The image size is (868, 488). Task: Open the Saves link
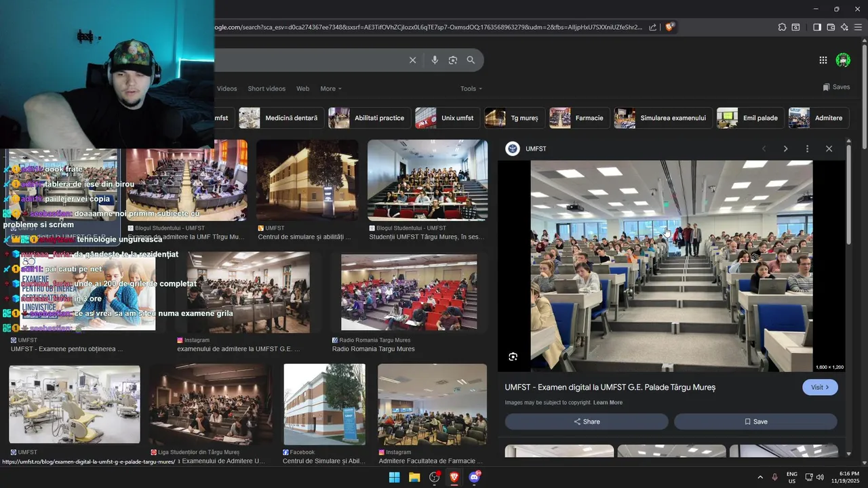point(836,87)
